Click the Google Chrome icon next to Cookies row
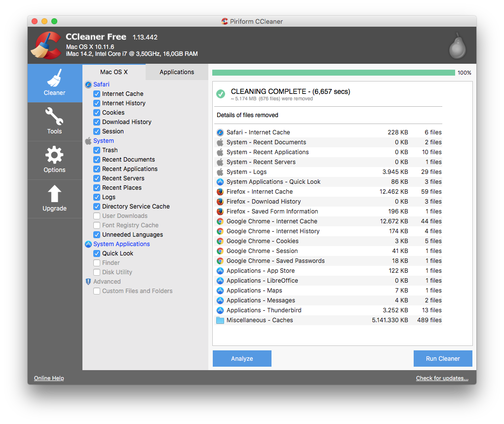This screenshot has height=424, width=504. (220, 241)
